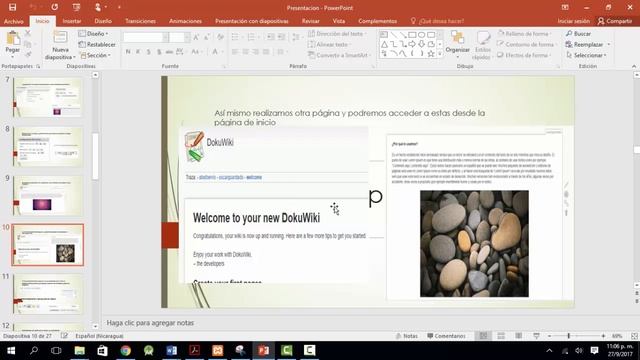Click Relleno de forma
Image resolution: width=640 pixels, height=360 pixels.
coord(525,33)
